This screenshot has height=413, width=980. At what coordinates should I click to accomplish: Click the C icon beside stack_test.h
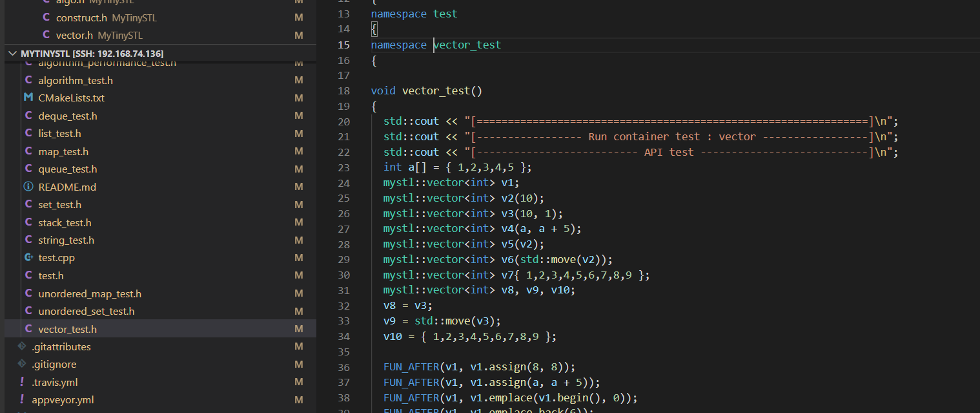pos(28,222)
